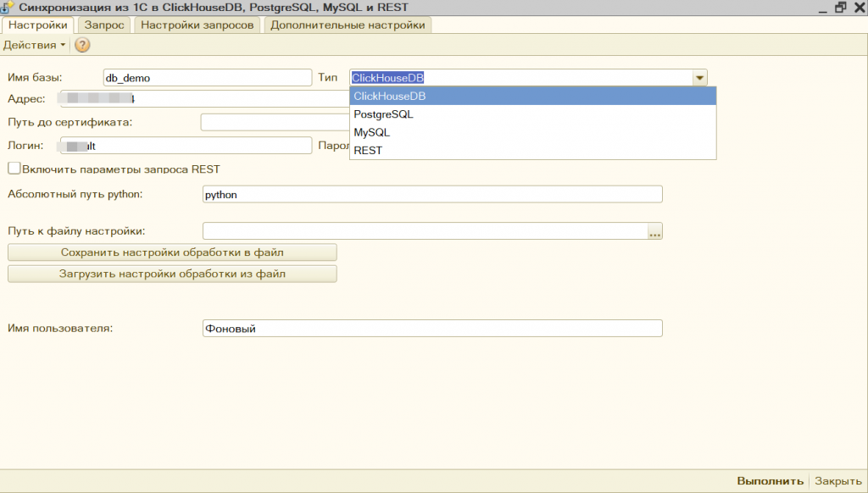Restore the window size
This screenshot has height=493, width=868.
click(841, 7)
